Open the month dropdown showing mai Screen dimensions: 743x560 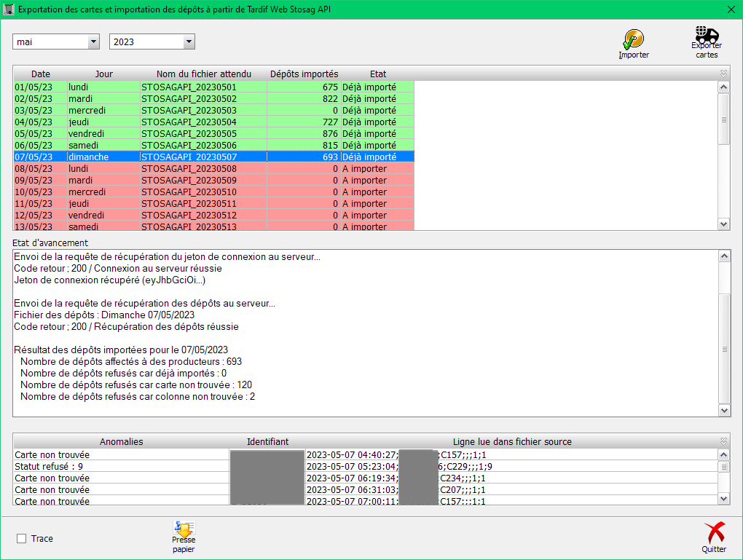(93, 42)
